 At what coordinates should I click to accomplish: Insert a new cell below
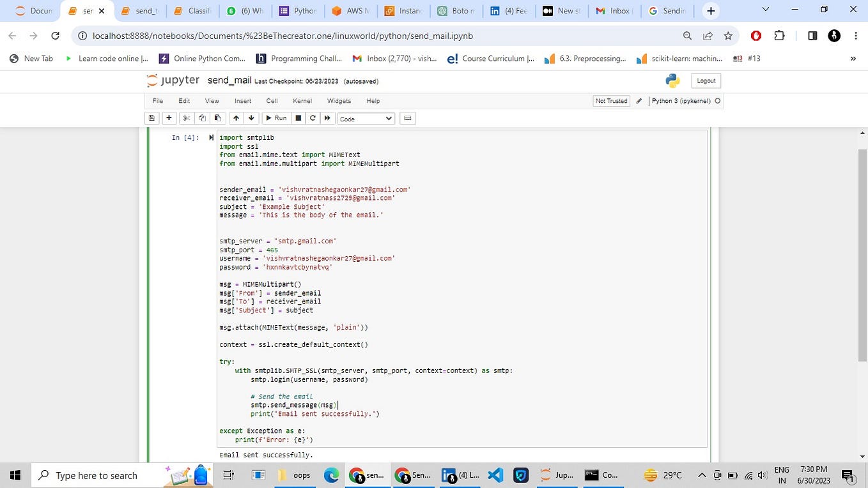click(168, 118)
